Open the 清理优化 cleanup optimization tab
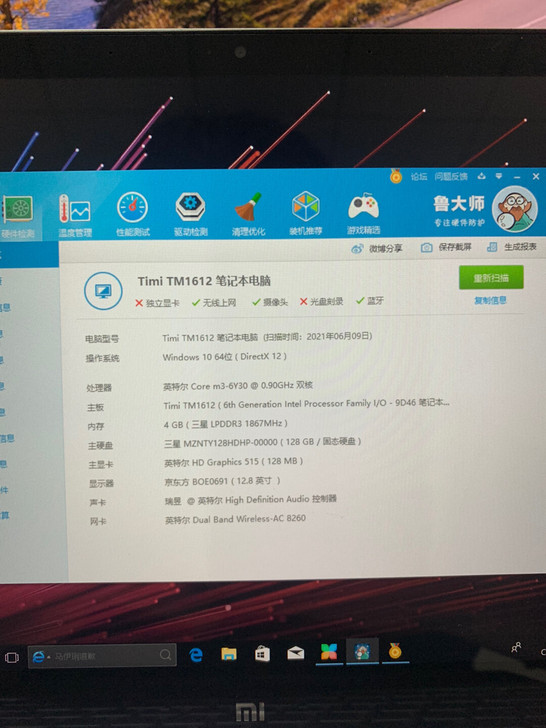 248,214
